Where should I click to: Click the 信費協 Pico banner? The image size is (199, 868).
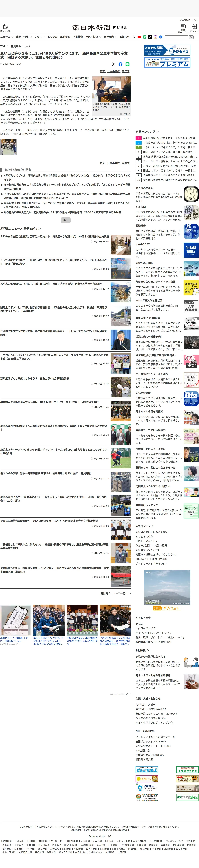(x=147, y=788)
